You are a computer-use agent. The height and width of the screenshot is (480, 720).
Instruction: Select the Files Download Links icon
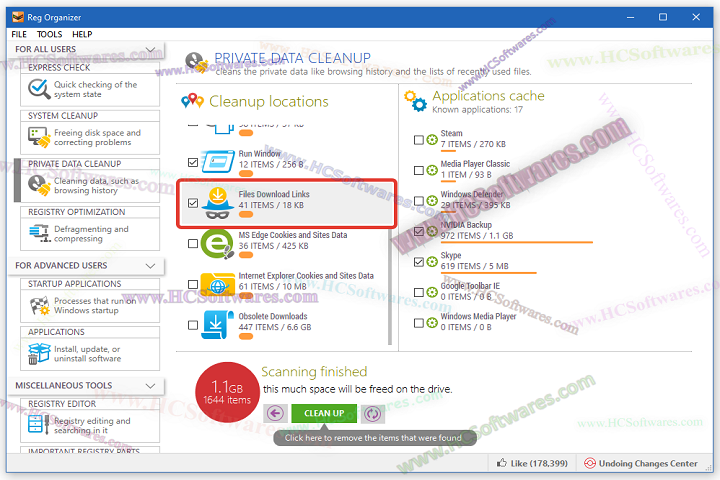coord(218,203)
